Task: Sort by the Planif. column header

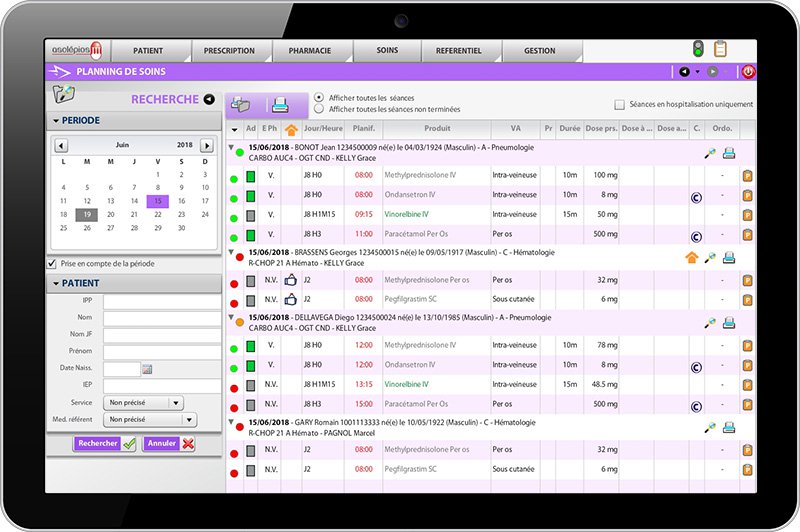Action: 363,129
